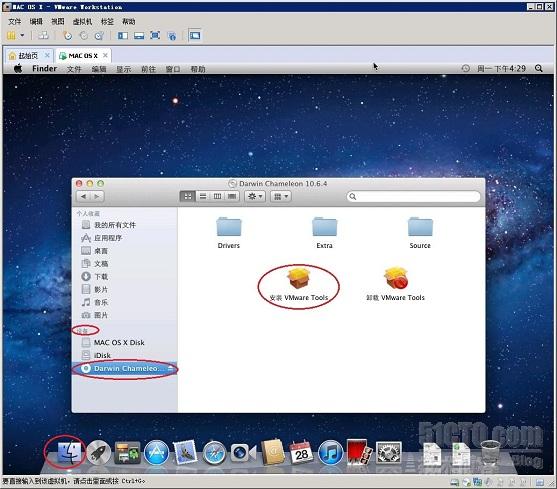Screen dimensions: 557x489
Task: Open Photo Booth in the Dock
Action: [359, 452]
